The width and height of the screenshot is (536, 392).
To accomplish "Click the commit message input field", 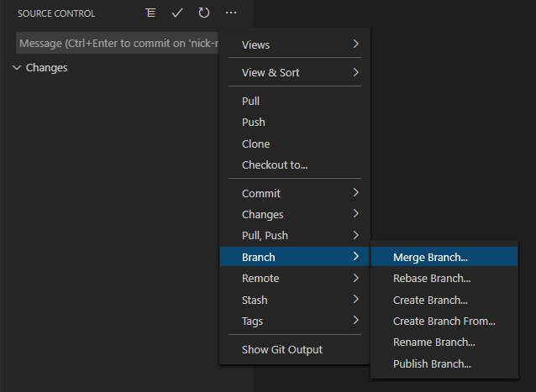I will (118, 43).
